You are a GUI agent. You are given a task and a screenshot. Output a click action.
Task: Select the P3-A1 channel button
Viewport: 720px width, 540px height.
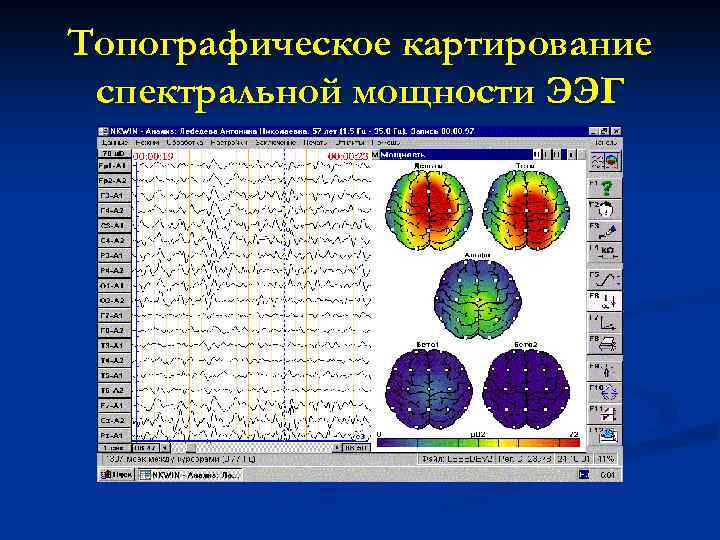(x=114, y=256)
